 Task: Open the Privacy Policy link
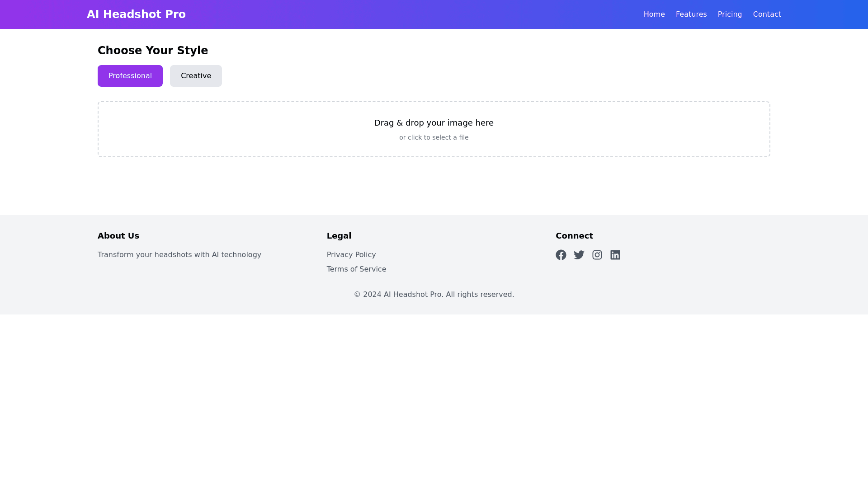[351, 255]
